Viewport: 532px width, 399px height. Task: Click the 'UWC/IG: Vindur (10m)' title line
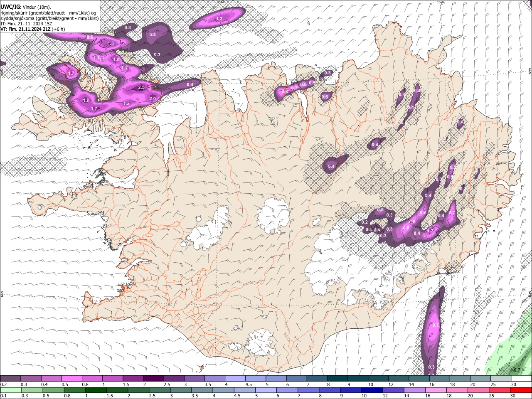[25, 7]
